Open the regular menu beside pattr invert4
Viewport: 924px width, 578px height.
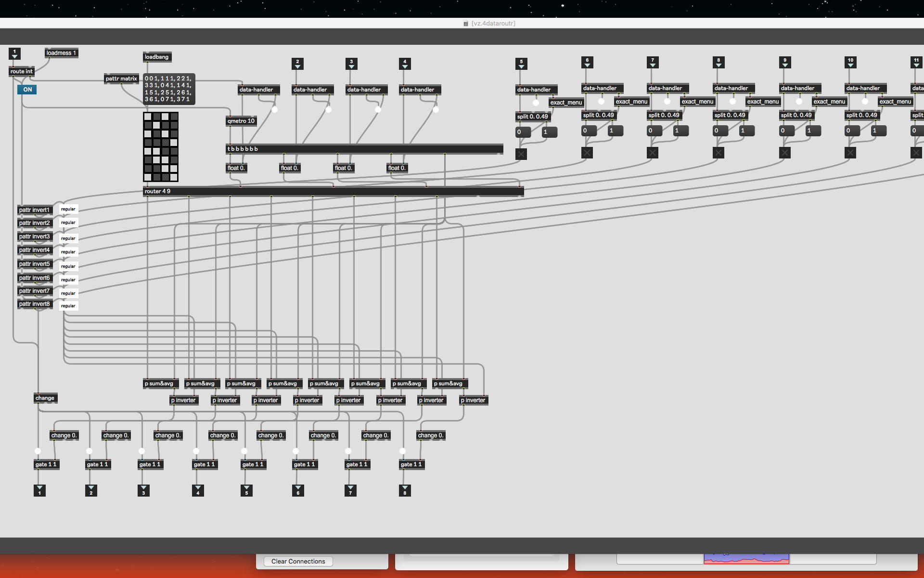pyautogui.click(x=68, y=251)
